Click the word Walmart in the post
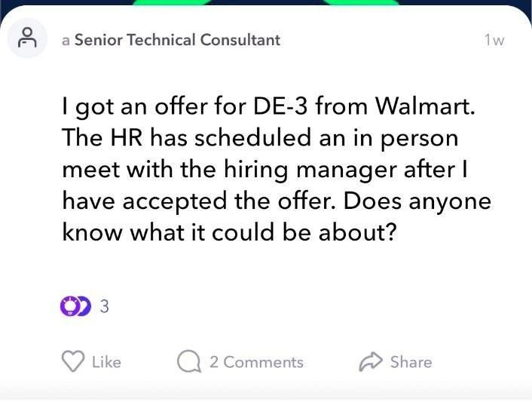The image size is (532, 402). [424, 106]
